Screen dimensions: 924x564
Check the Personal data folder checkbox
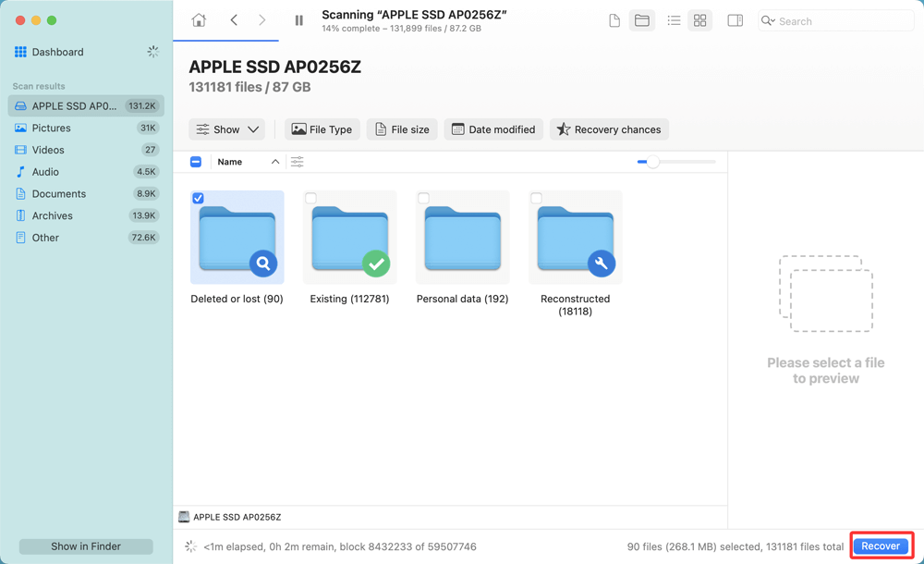tap(423, 197)
